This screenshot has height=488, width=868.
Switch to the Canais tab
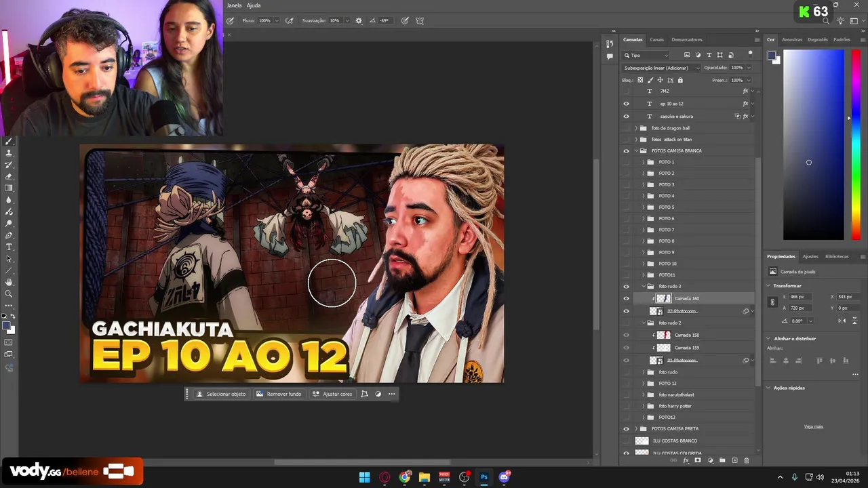click(656, 39)
